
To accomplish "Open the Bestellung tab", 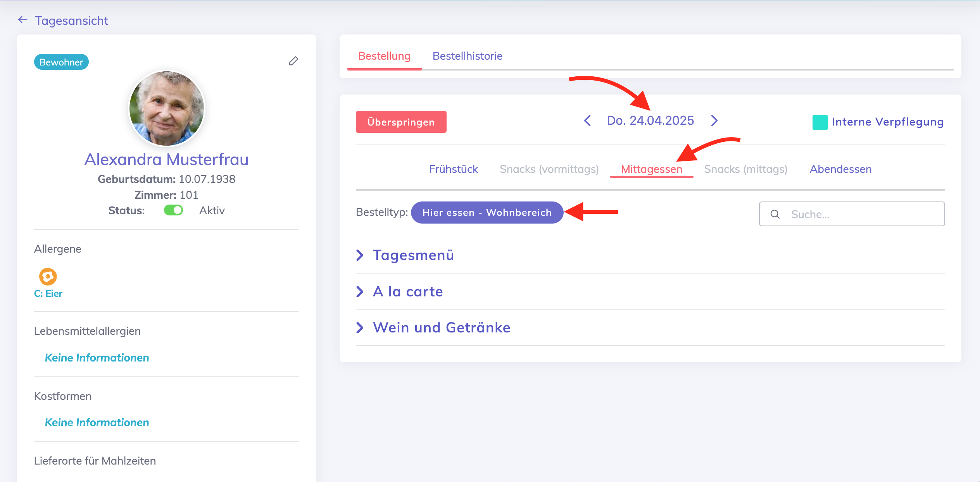I will 384,56.
